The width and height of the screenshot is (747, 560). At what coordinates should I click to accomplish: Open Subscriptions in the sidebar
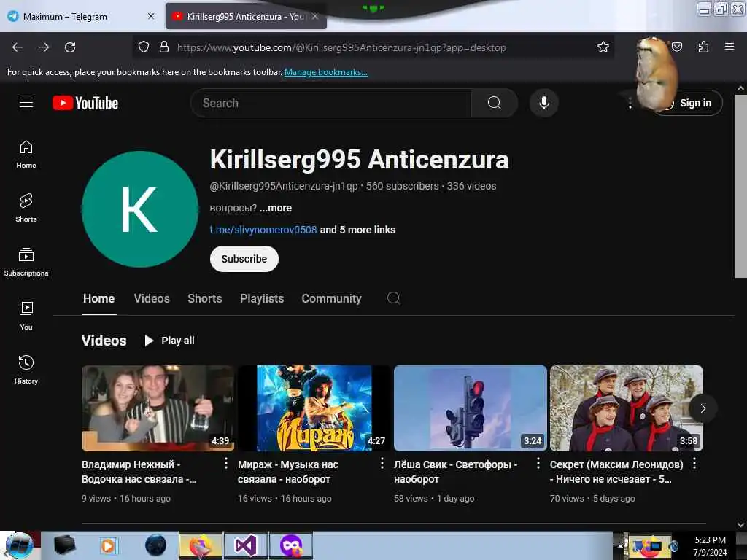pyautogui.click(x=26, y=262)
